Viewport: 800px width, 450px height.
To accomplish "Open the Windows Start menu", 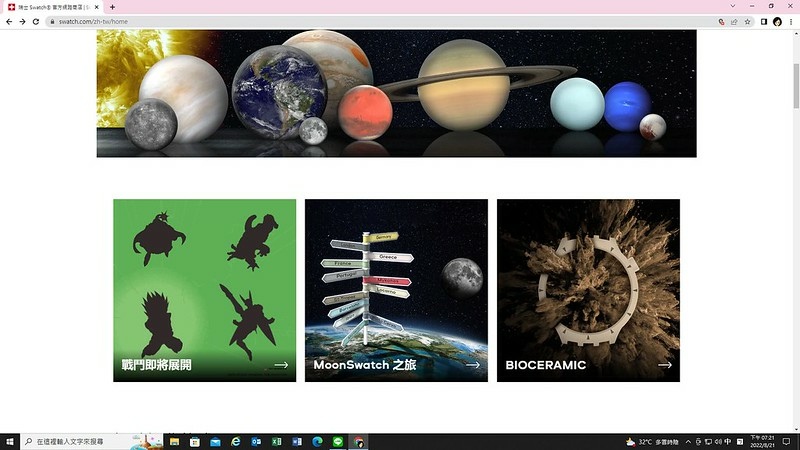I will [x=10, y=441].
